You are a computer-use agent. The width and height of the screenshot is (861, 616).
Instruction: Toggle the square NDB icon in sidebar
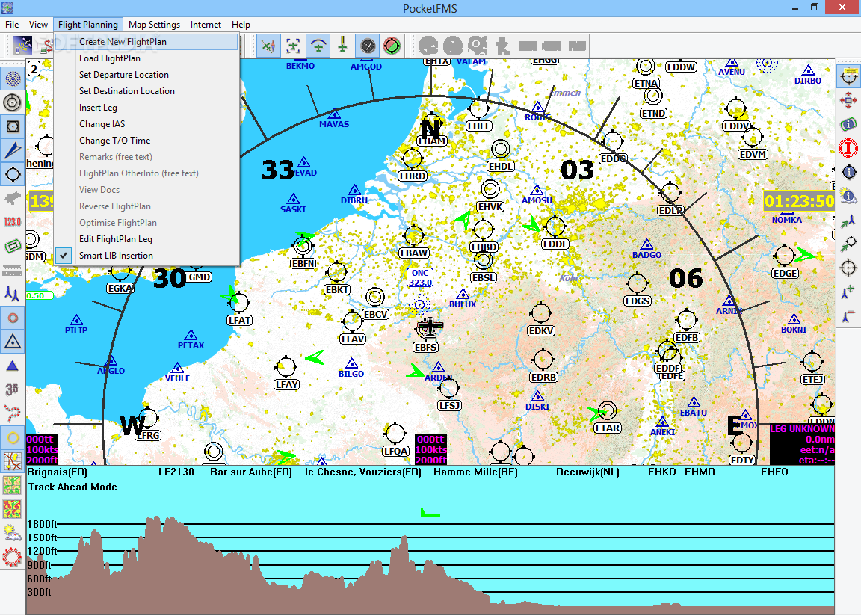coord(13,127)
